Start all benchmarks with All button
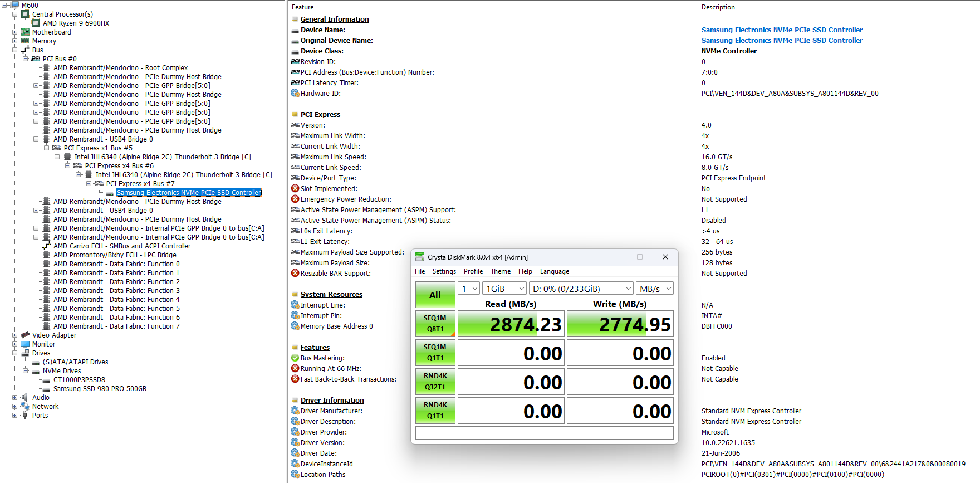The height and width of the screenshot is (483, 980). (x=435, y=295)
